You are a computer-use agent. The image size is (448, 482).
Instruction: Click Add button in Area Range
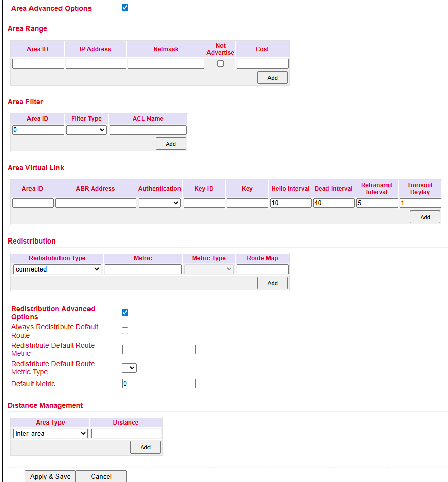tap(273, 78)
